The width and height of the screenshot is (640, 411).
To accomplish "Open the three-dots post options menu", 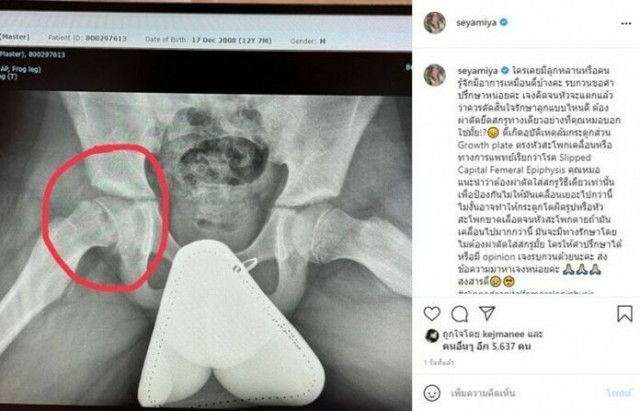I will 626,24.
